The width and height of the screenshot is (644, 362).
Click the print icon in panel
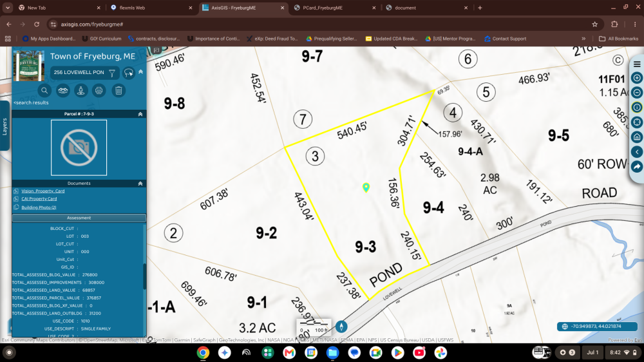pyautogui.click(x=99, y=90)
